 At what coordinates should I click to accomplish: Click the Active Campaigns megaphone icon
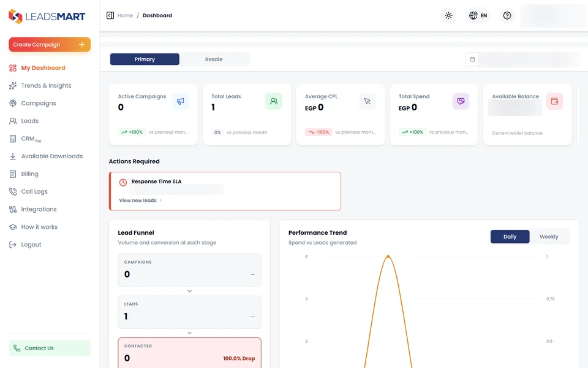point(180,101)
